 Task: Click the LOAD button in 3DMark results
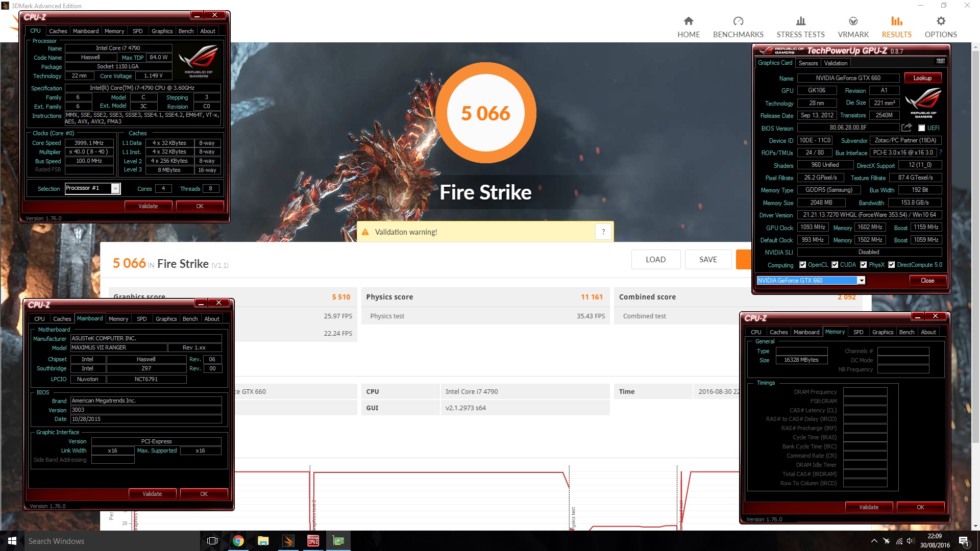(655, 260)
